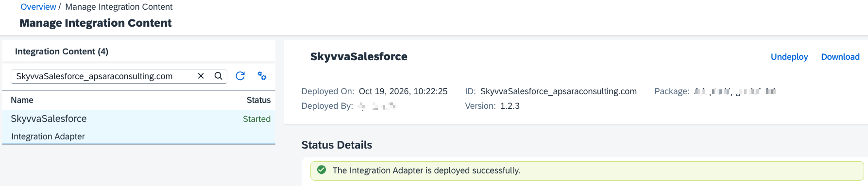The height and width of the screenshot is (186, 868).
Task: Click the Deployed By user value
Action: coord(377,106)
